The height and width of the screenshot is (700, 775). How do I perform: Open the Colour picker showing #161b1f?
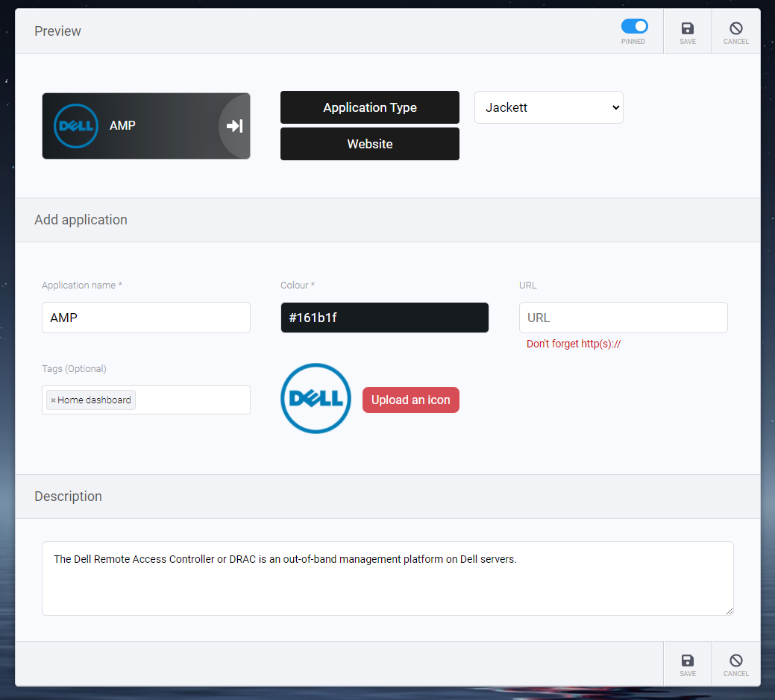coord(384,317)
